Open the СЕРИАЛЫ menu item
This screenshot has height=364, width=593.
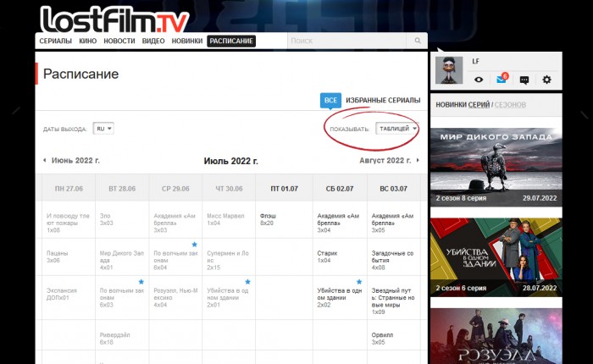pyautogui.click(x=55, y=41)
